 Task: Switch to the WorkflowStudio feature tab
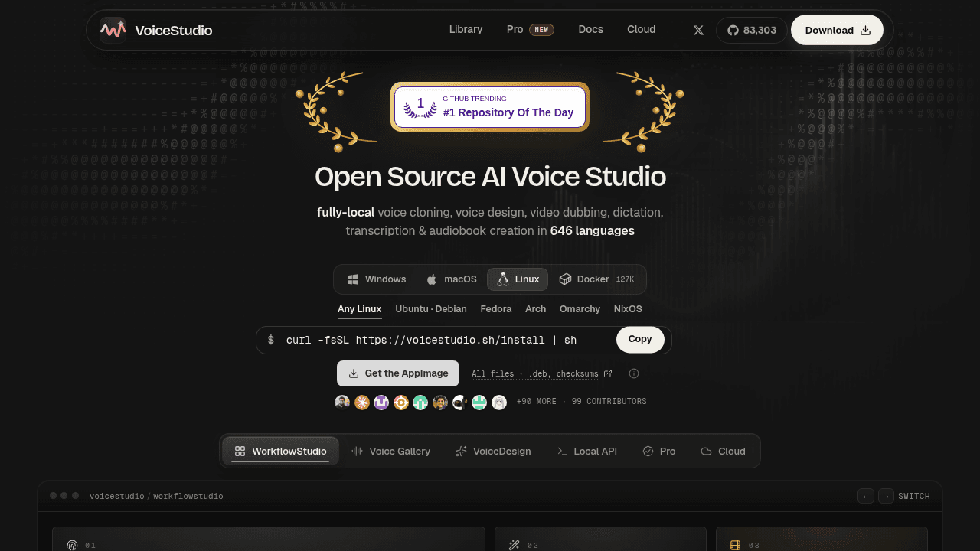(280, 451)
